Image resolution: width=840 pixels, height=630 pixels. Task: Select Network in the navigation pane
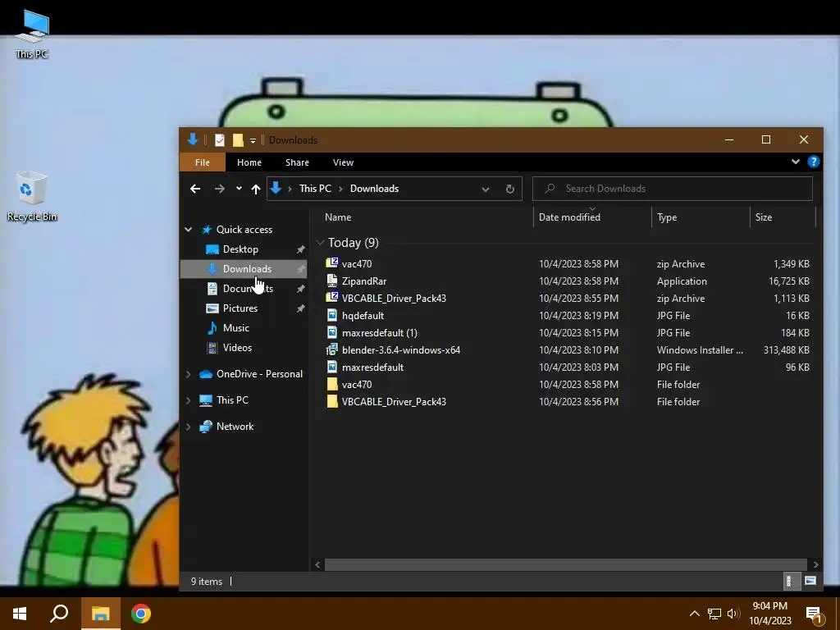(235, 427)
